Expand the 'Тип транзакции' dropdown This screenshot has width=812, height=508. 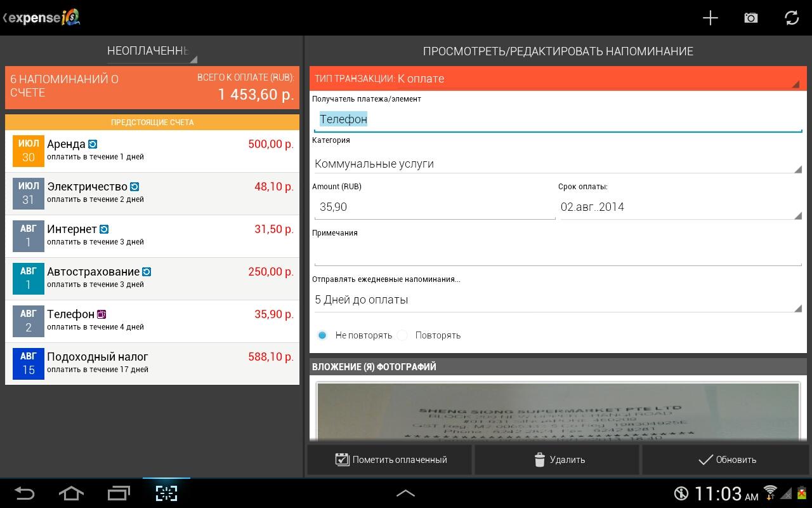(x=557, y=79)
